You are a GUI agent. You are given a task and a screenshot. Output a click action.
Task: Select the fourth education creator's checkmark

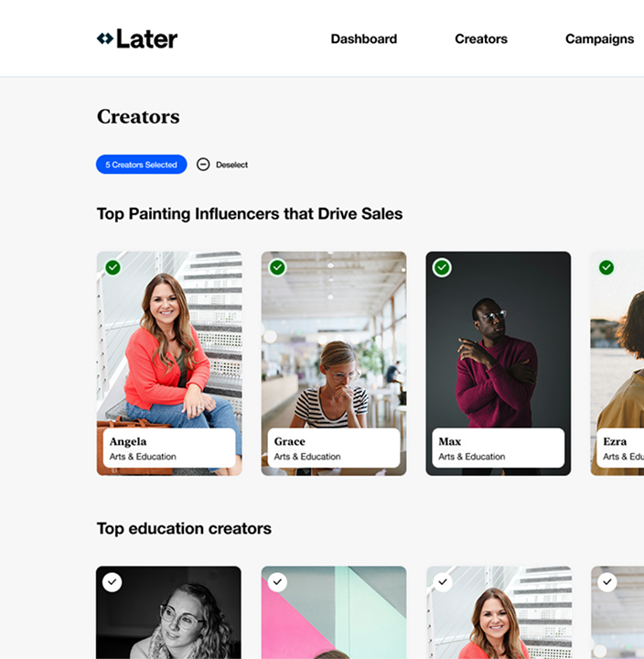click(x=607, y=582)
